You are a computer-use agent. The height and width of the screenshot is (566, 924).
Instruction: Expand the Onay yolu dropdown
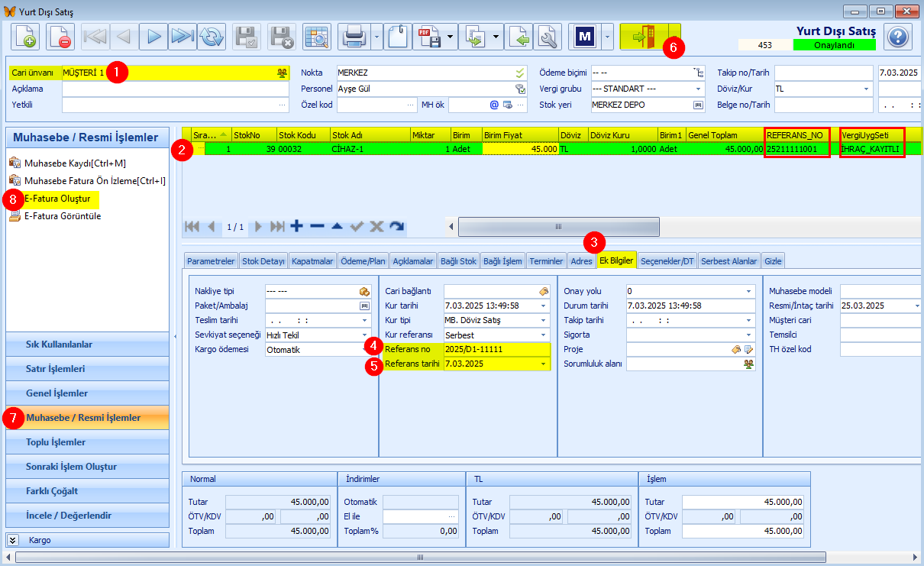749,291
